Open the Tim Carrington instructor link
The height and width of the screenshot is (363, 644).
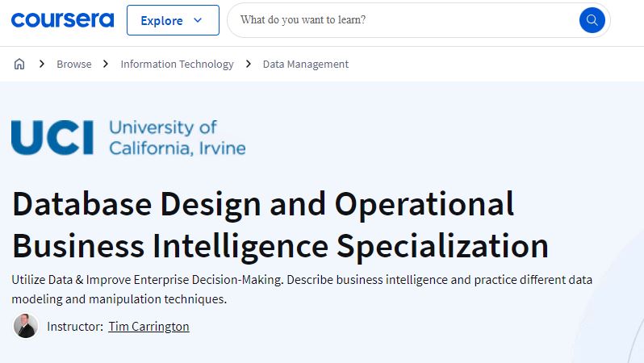[x=148, y=327]
